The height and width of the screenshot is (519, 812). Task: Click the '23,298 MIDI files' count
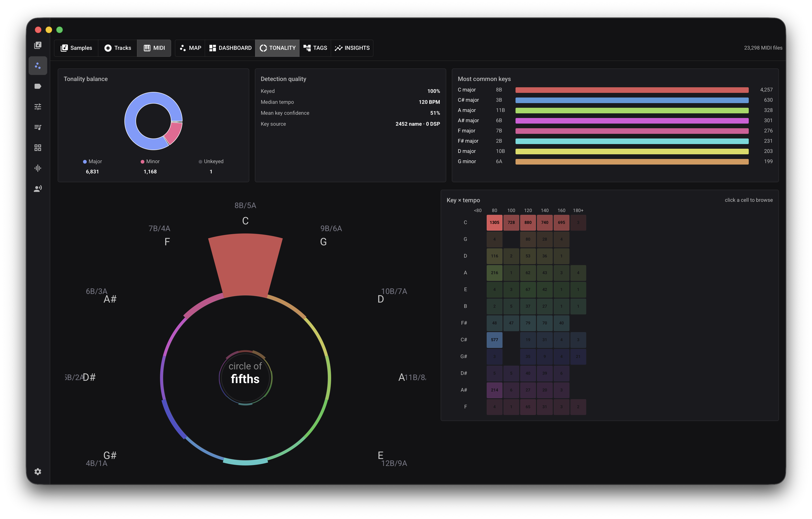763,48
